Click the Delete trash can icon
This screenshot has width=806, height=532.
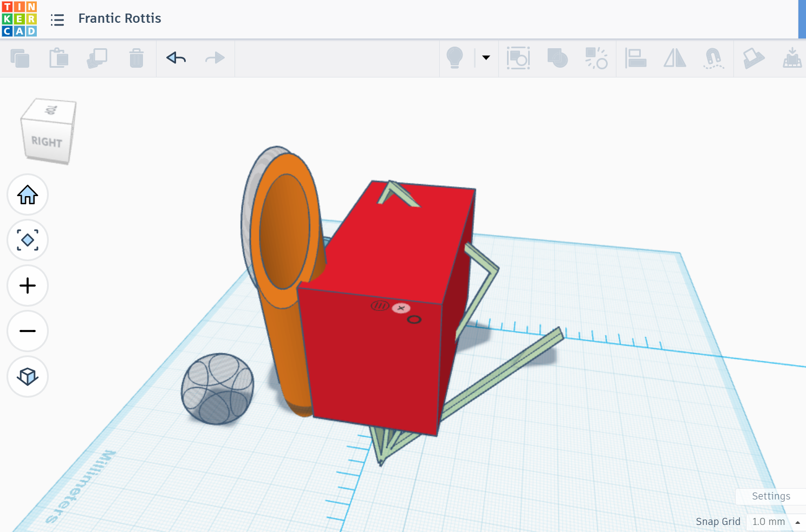tap(136, 58)
